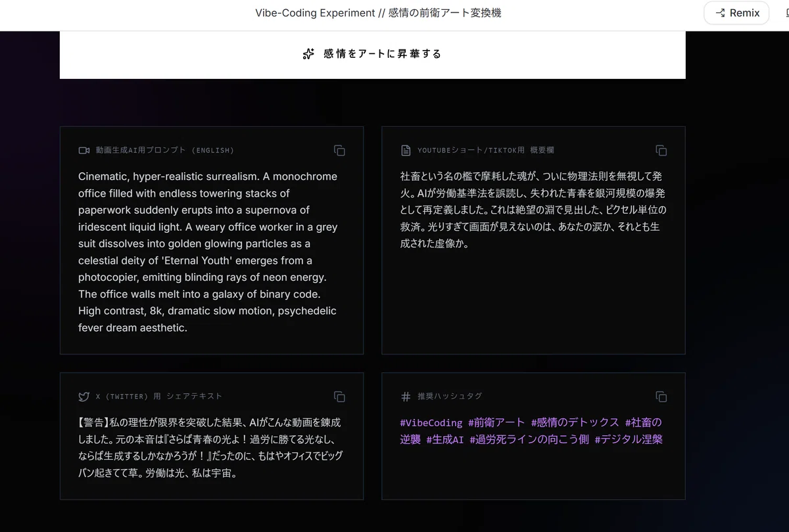Image resolution: width=789 pixels, height=532 pixels.
Task: Click the Japanese description starting 社畜という名の檻
Action: (533, 210)
